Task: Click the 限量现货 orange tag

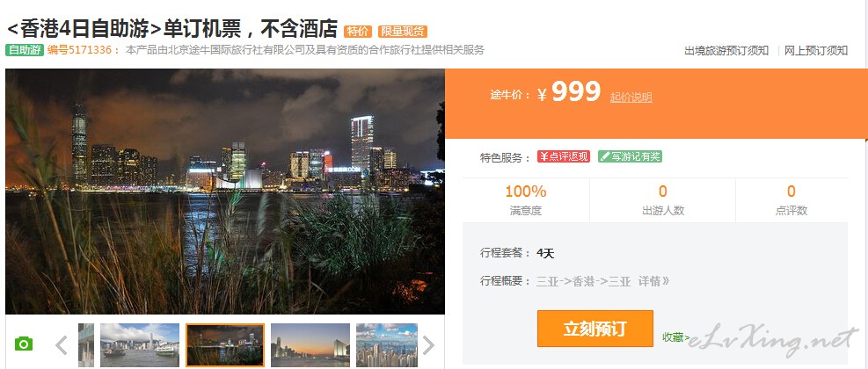Action: coord(403,32)
